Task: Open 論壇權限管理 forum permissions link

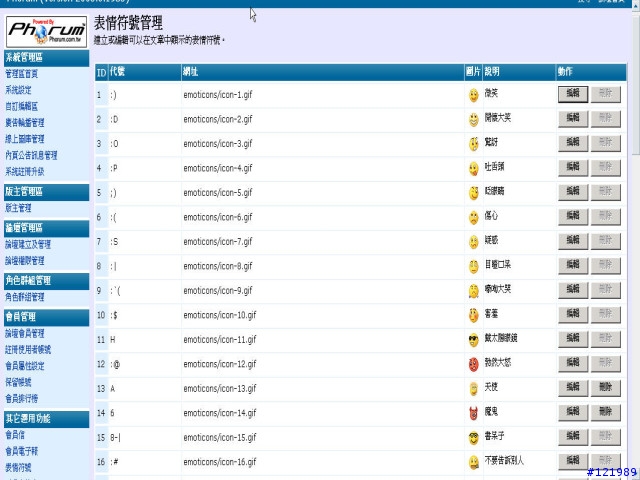Action: (x=25, y=261)
